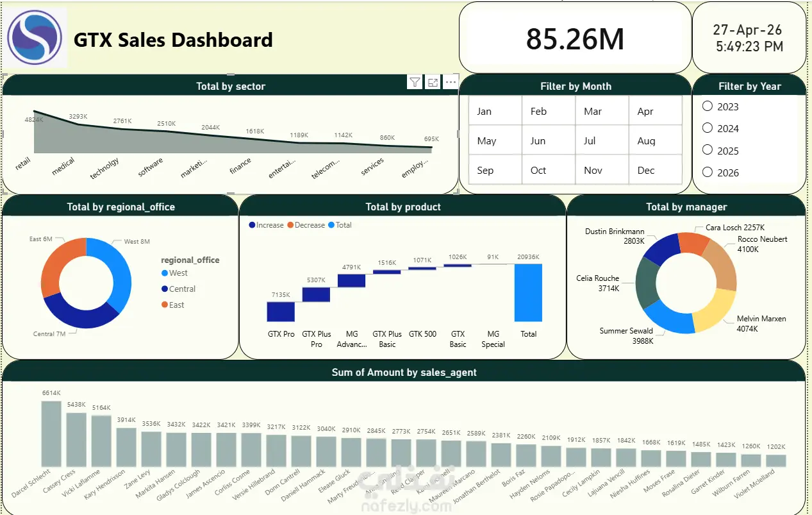Viewport: 812px width, 515px height.
Task: Choose the 2025 year radio option
Action: click(708, 149)
